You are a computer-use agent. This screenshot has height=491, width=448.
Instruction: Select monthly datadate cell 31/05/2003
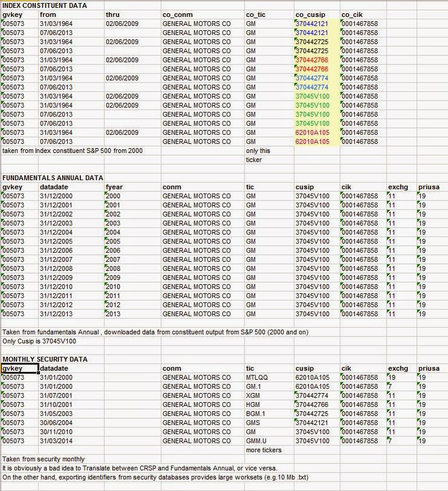click(x=71, y=414)
